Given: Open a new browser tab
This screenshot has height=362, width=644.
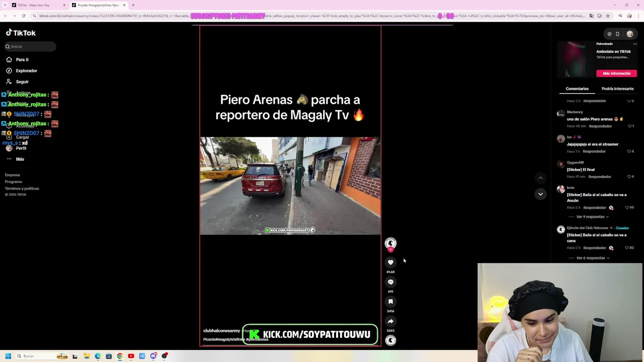Looking at the screenshot, I should tap(133, 5).
